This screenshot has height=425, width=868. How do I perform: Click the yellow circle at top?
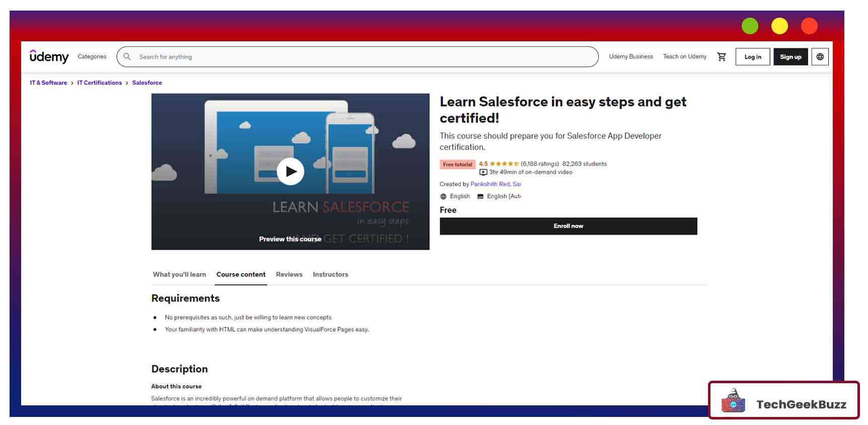(x=779, y=26)
